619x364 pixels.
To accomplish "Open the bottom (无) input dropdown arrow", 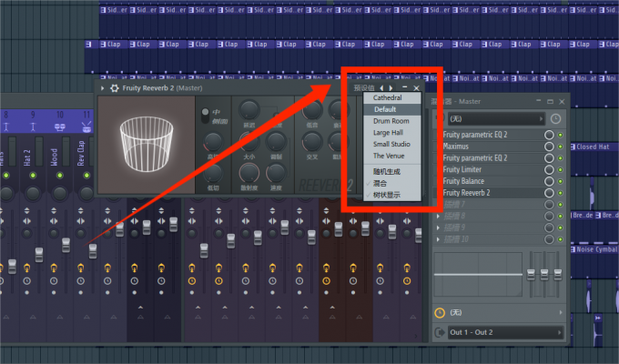I will (560, 312).
